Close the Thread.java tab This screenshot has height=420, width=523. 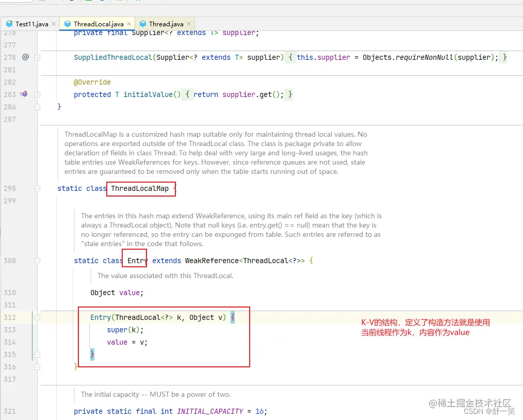[189, 24]
